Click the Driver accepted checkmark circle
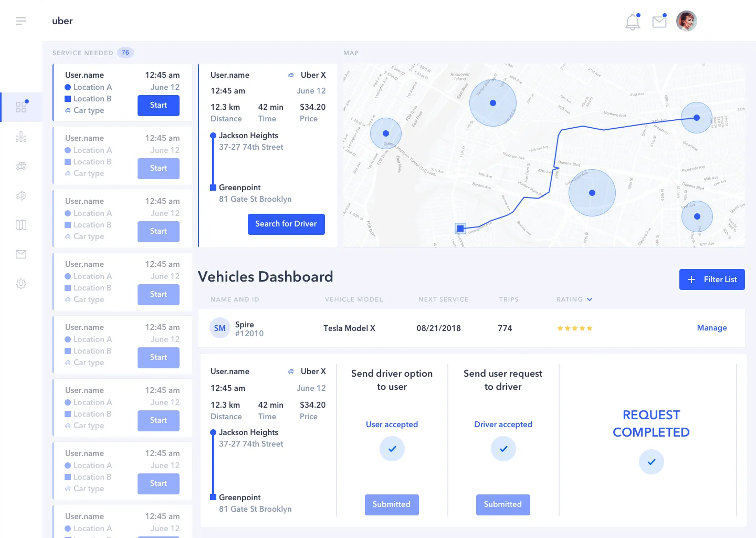This screenshot has width=756, height=538. click(503, 449)
